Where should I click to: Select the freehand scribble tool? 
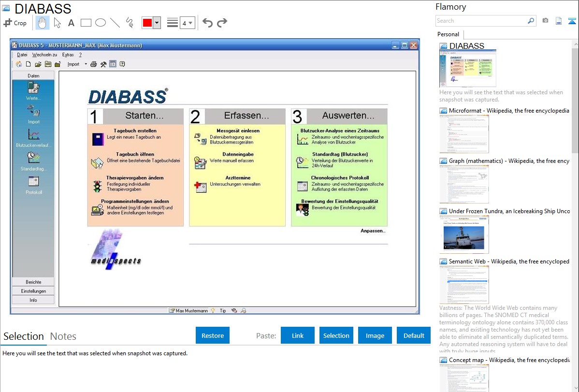pyautogui.click(x=130, y=23)
